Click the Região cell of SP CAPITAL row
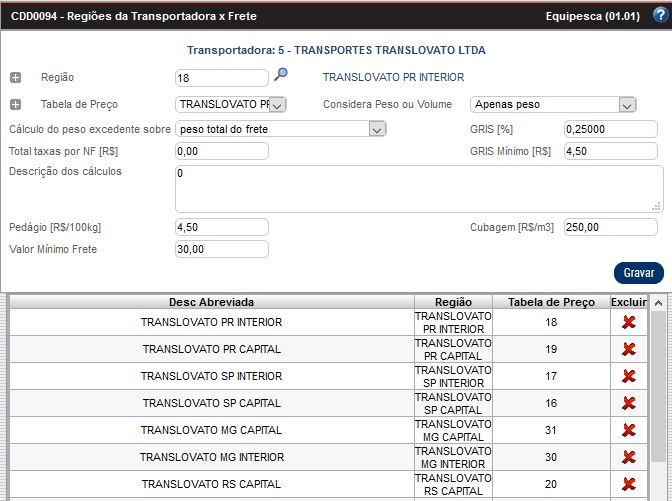The width and height of the screenshot is (672, 501). [x=453, y=403]
